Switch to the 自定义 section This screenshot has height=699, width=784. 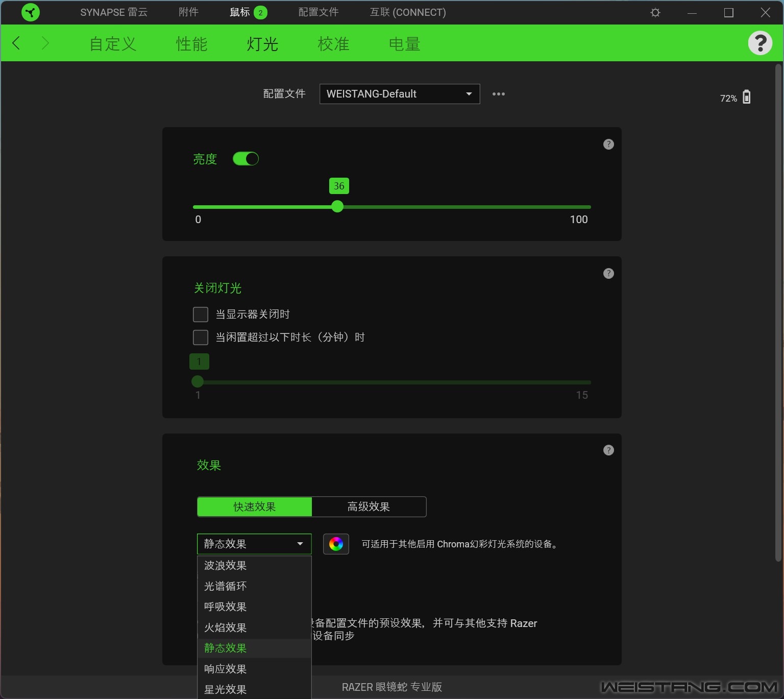113,44
